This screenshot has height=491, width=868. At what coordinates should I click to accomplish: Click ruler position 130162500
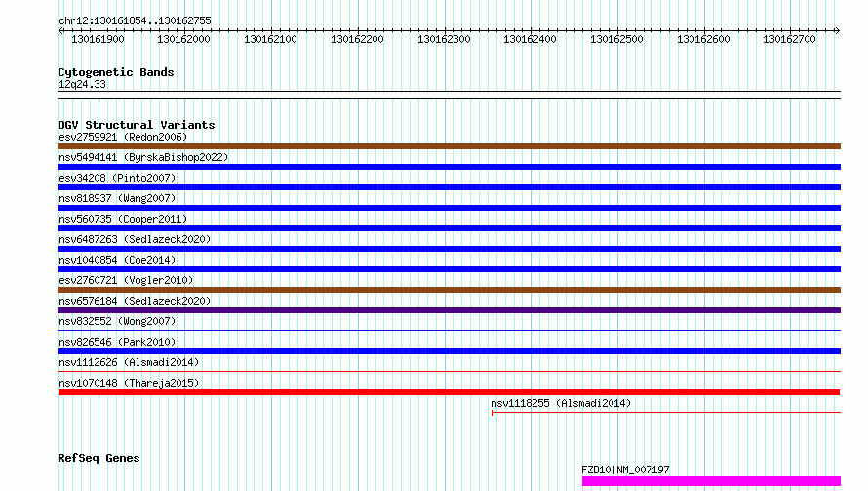tap(616, 39)
